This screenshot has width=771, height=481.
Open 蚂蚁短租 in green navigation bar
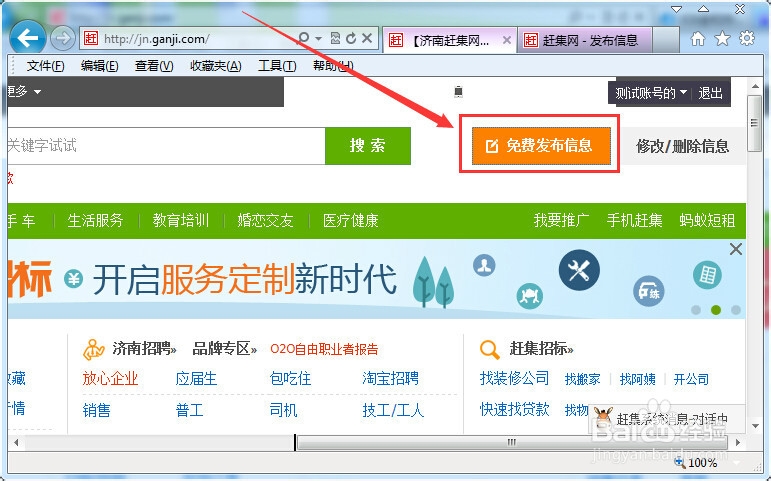click(707, 220)
